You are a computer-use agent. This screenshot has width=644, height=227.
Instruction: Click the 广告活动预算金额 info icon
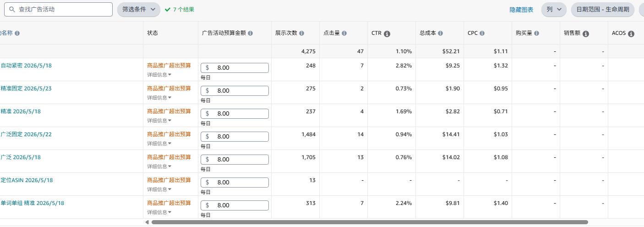pos(251,33)
